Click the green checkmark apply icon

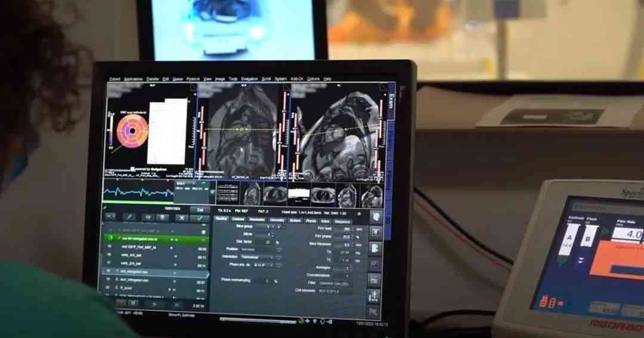click(x=200, y=219)
